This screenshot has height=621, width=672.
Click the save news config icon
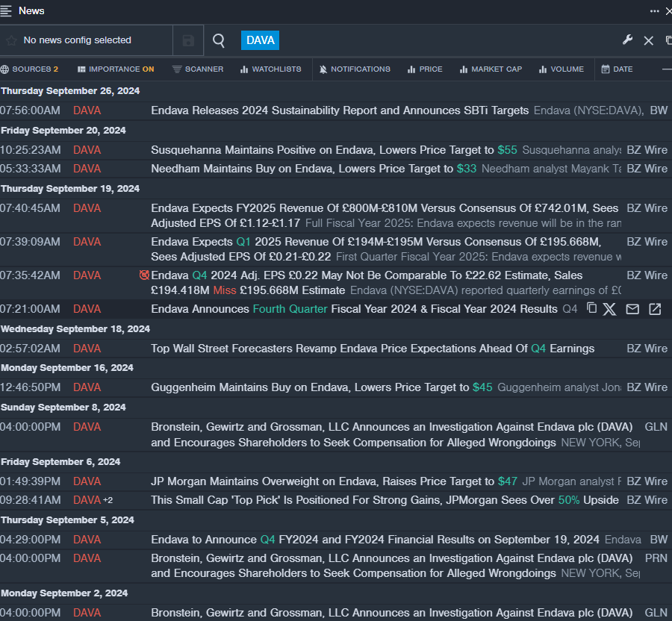pos(188,40)
